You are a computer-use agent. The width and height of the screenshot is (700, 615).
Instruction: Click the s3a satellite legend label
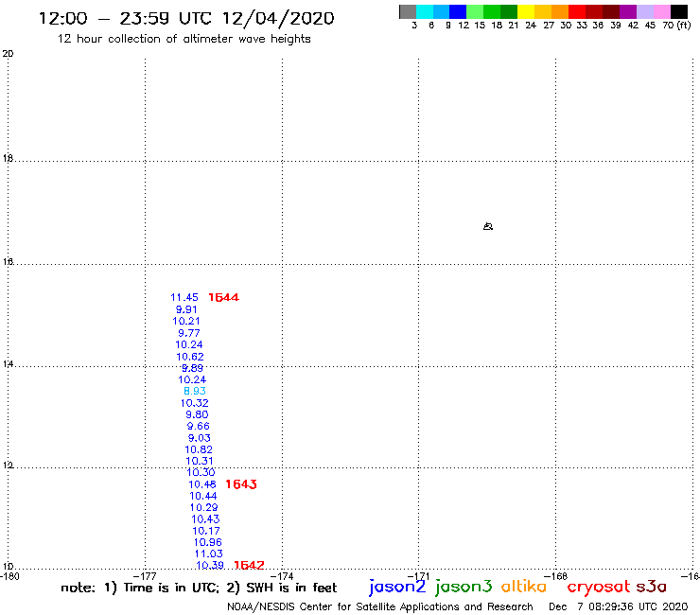(652, 587)
